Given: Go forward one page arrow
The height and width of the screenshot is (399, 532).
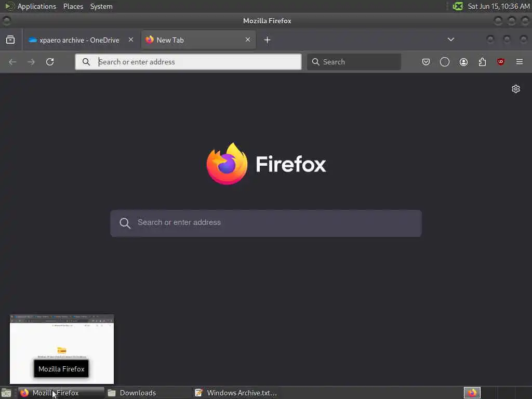Looking at the screenshot, I should point(31,62).
